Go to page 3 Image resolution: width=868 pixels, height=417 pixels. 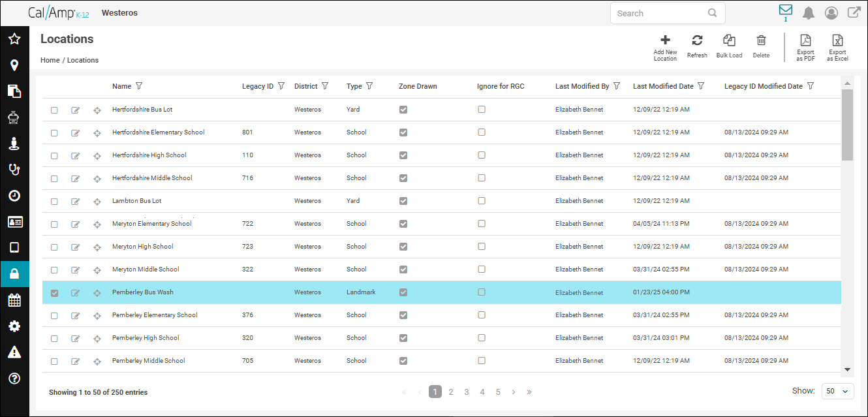(467, 392)
